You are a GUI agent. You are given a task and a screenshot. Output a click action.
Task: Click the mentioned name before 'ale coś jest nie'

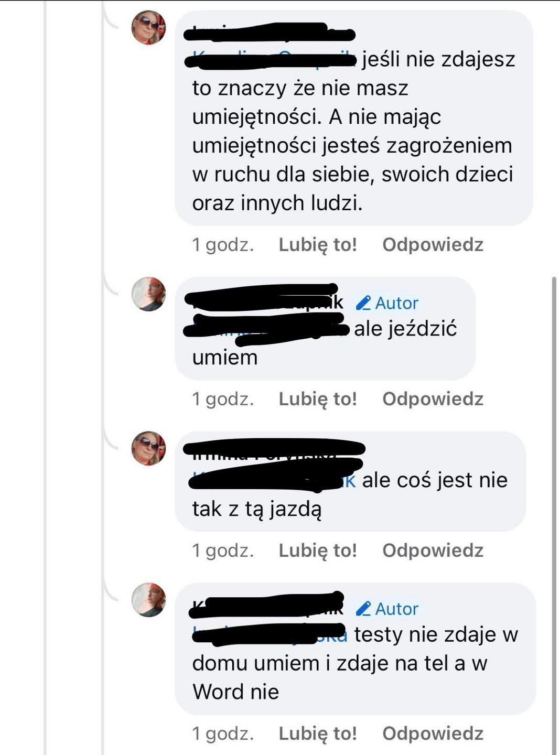pos(274,480)
